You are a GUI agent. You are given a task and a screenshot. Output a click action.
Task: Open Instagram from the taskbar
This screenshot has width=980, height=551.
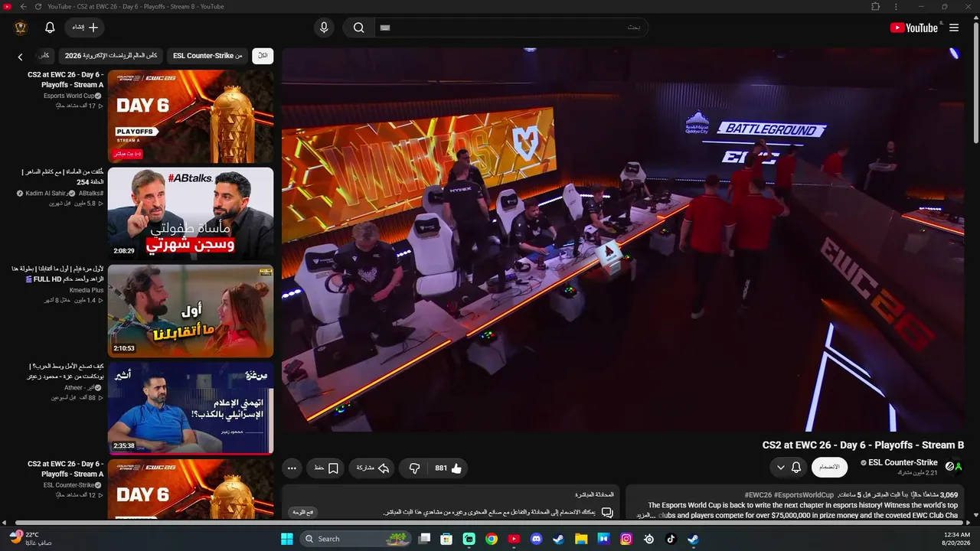626,539
